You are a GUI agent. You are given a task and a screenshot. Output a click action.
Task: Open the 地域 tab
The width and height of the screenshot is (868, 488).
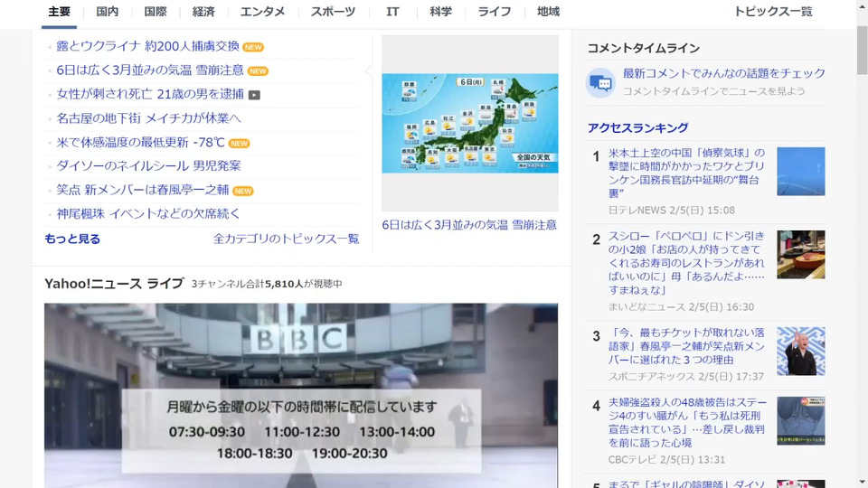[548, 12]
